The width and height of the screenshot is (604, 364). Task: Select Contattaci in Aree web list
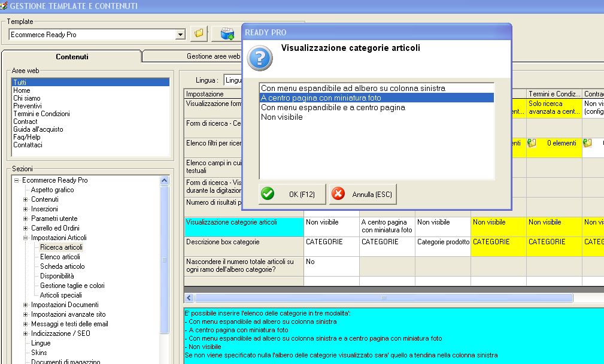(90, 145)
